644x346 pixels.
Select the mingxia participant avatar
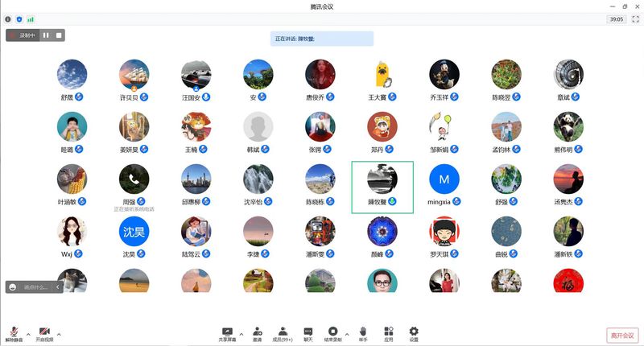click(x=444, y=179)
